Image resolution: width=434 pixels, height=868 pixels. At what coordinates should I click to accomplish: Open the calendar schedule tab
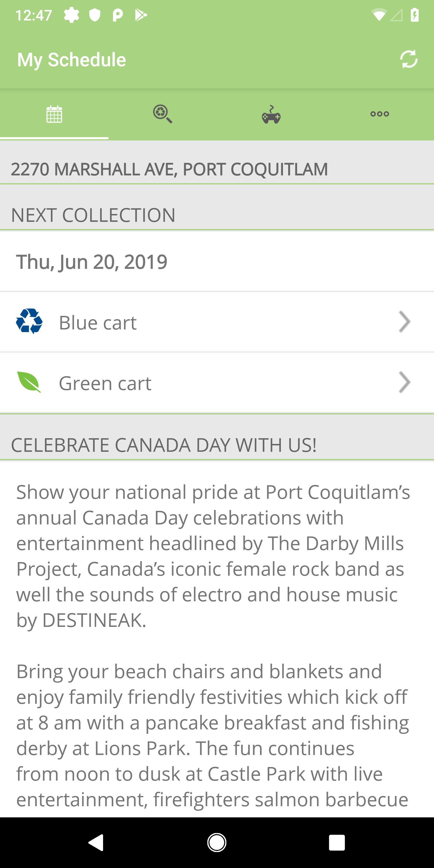click(54, 114)
